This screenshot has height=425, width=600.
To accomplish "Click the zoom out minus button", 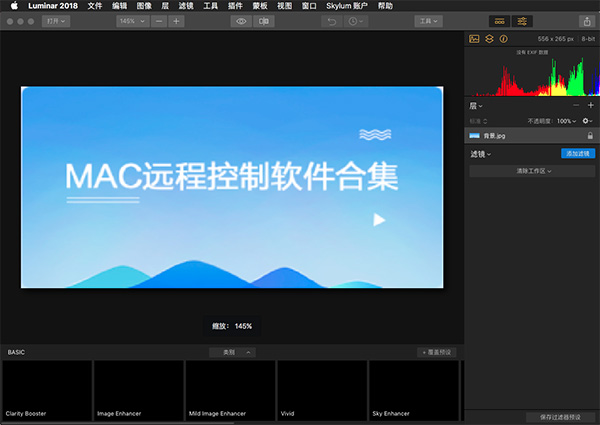I will coord(159,21).
